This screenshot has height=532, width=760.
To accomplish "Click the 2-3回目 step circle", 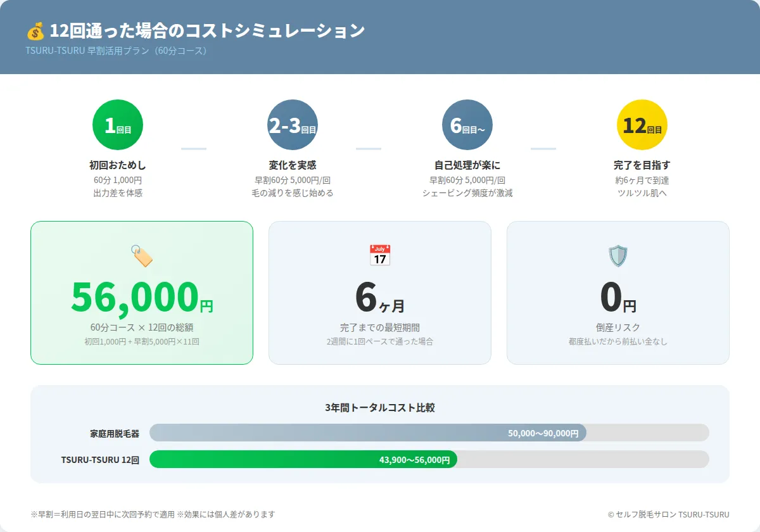I will point(293,125).
